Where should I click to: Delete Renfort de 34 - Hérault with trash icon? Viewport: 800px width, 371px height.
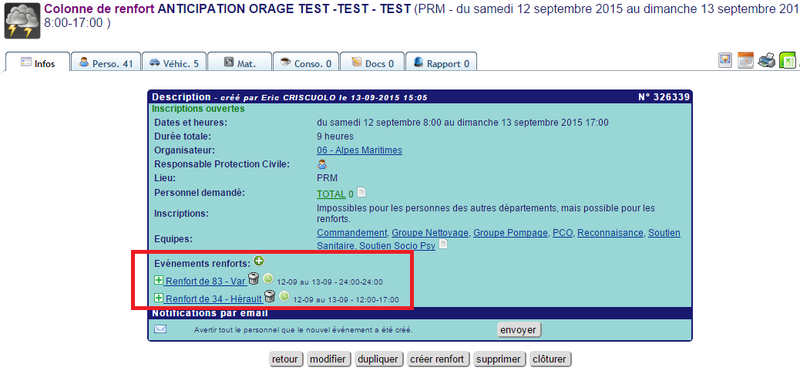point(270,296)
